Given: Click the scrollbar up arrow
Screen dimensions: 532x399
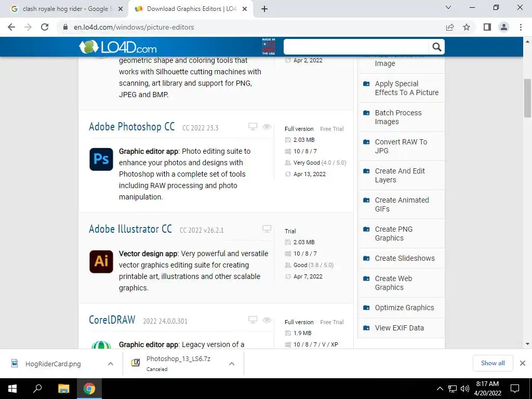Looking at the screenshot, I should (528, 42).
